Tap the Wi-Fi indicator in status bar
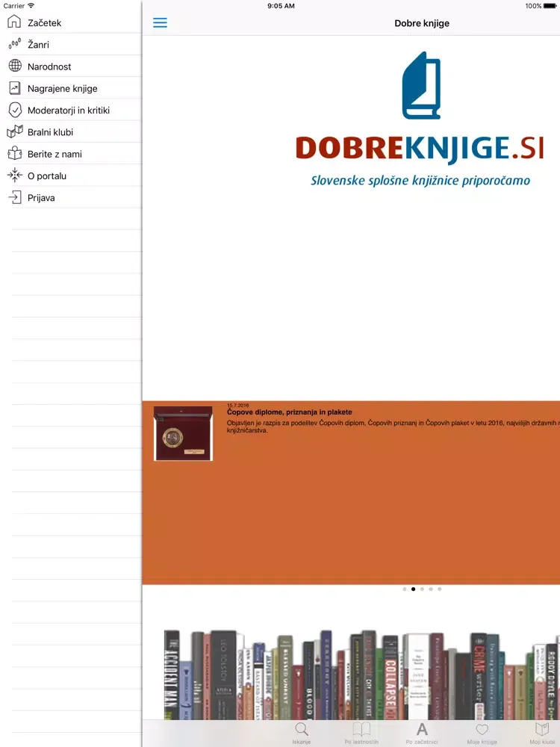 click(x=31, y=6)
